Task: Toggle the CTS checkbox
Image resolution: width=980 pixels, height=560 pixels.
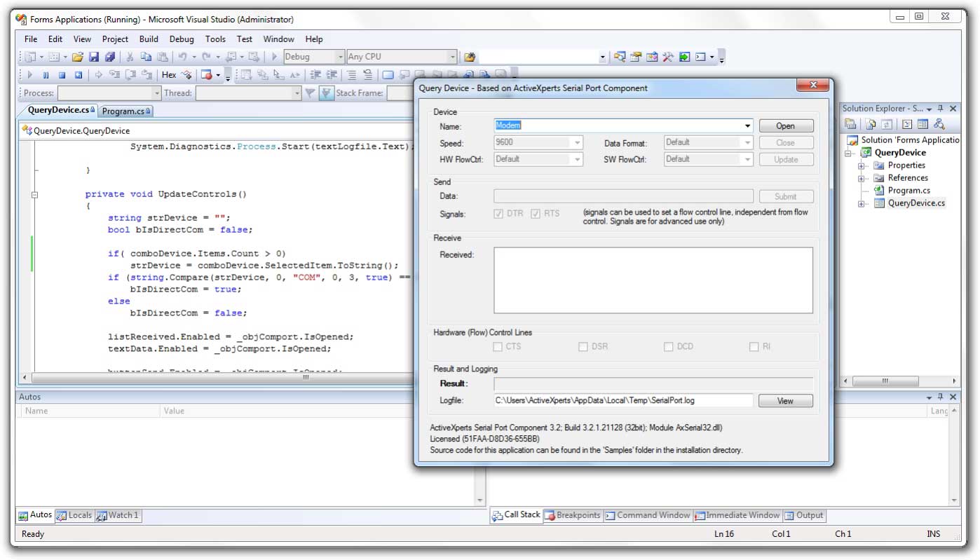Action: click(498, 347)
